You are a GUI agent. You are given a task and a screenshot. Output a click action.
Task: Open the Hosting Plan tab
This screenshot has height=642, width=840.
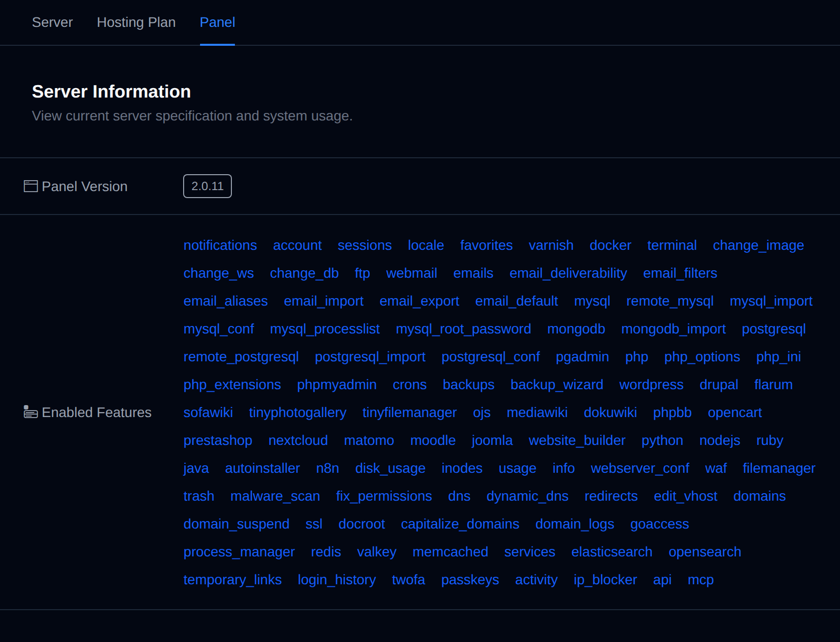point(136,22)
